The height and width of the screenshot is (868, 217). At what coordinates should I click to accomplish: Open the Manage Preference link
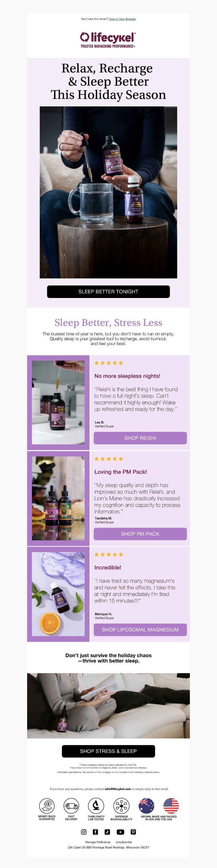click(x=98, y=842)
